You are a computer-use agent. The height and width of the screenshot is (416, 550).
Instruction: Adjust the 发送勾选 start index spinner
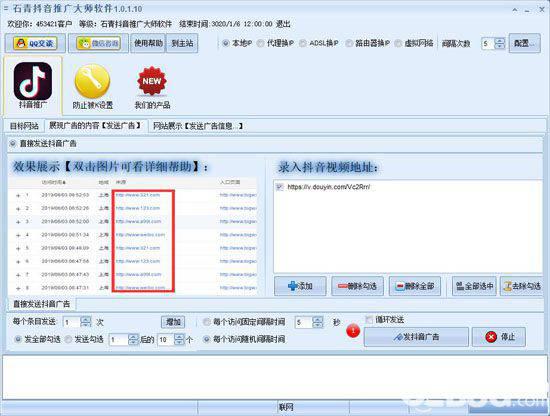[133, 339]
